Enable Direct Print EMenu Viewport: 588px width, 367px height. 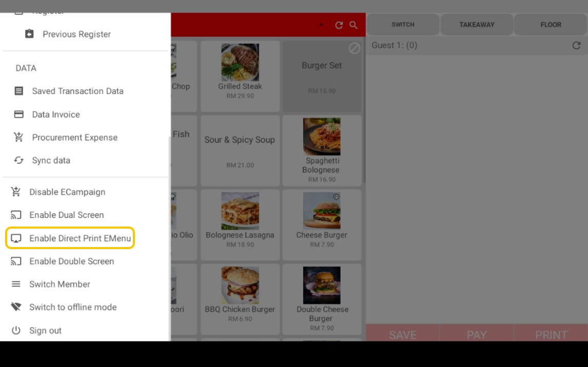(x=70, y=238)
